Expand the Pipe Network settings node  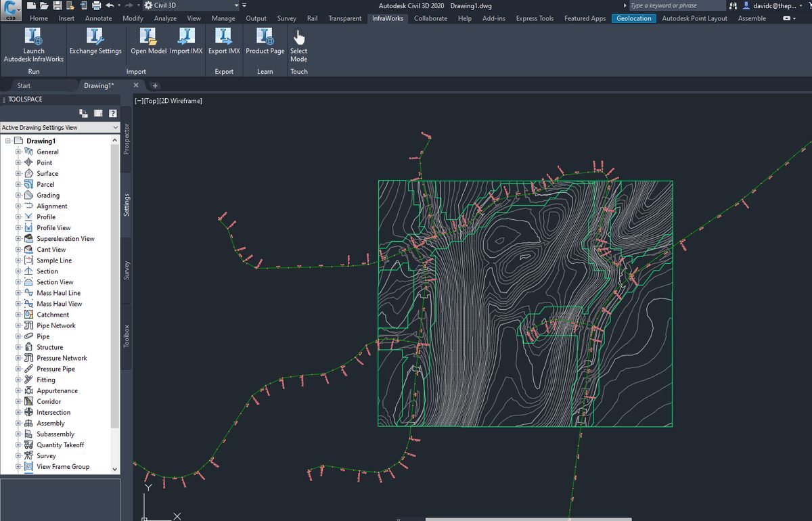pos(18,325)
